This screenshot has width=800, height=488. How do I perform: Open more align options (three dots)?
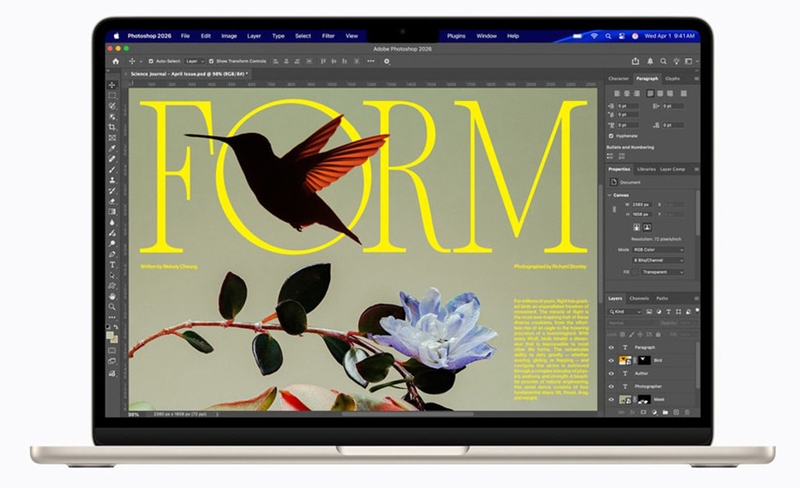coord(371,61)
